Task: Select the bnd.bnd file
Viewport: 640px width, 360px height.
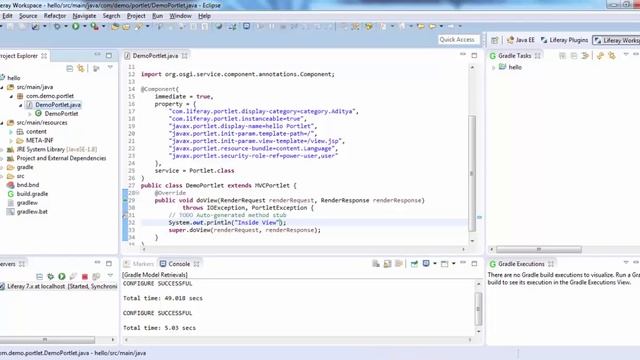Action: point(28,185)
